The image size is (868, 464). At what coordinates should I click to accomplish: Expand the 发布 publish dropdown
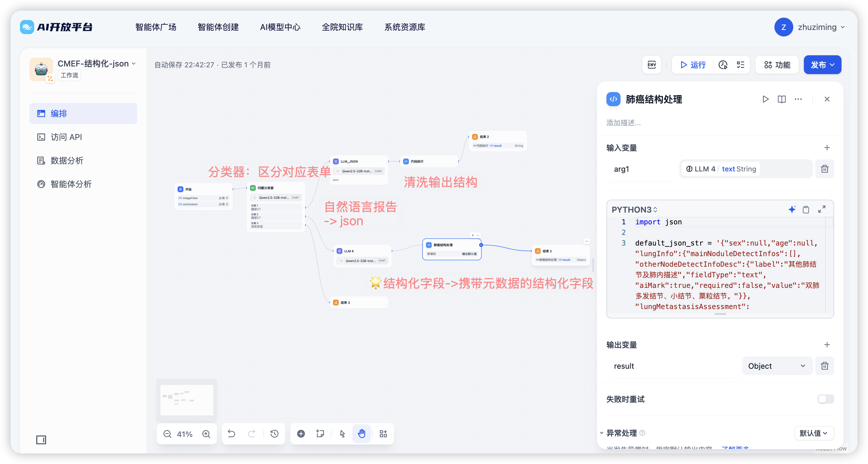pyautogui.click(x=822, y=65)
